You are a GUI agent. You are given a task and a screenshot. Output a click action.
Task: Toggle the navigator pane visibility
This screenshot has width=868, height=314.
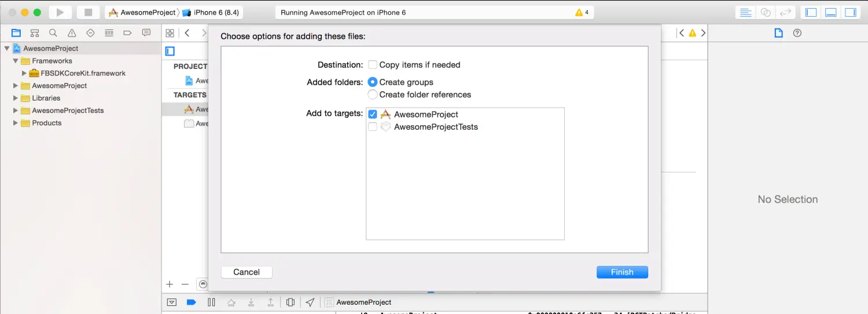pos(811,12)
